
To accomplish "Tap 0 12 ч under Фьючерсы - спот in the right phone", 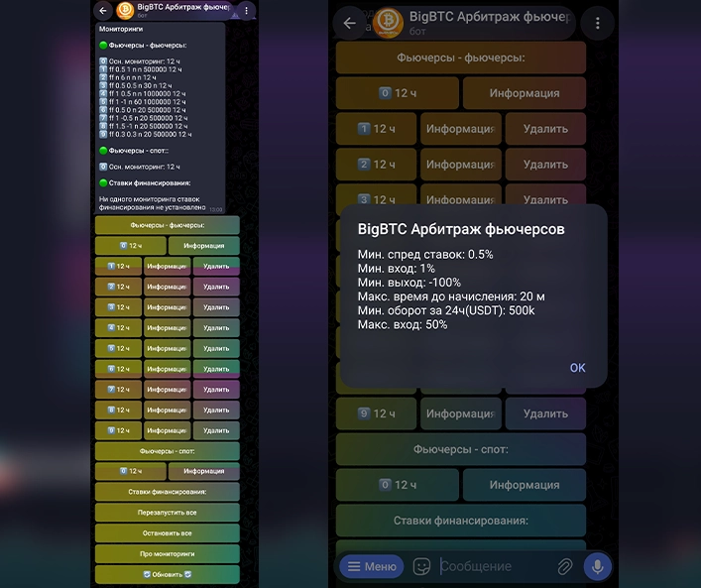I will [x=398, y=485].
